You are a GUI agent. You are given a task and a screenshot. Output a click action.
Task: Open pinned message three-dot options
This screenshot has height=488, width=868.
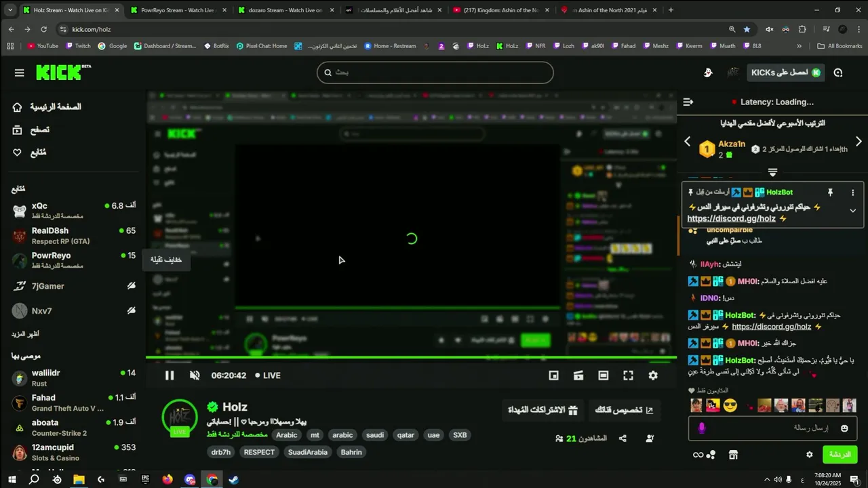point(852,192)
